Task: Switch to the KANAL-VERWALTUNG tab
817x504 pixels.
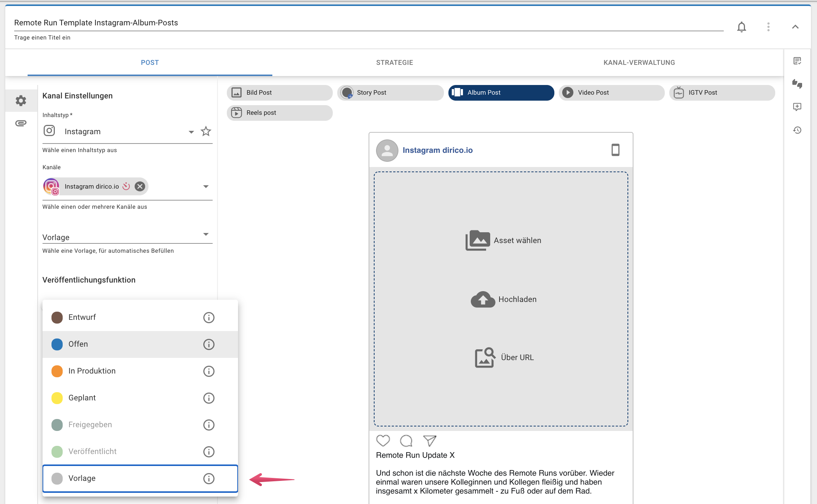Action: (639, 63)
